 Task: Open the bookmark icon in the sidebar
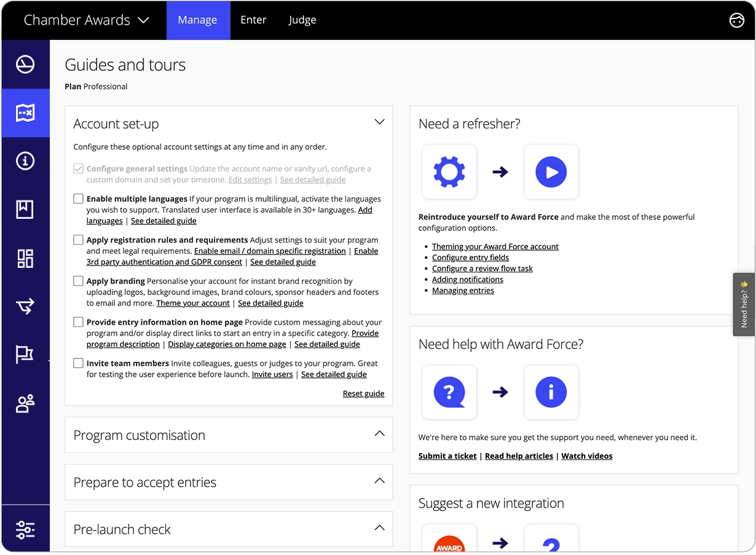tap(25, 209)
